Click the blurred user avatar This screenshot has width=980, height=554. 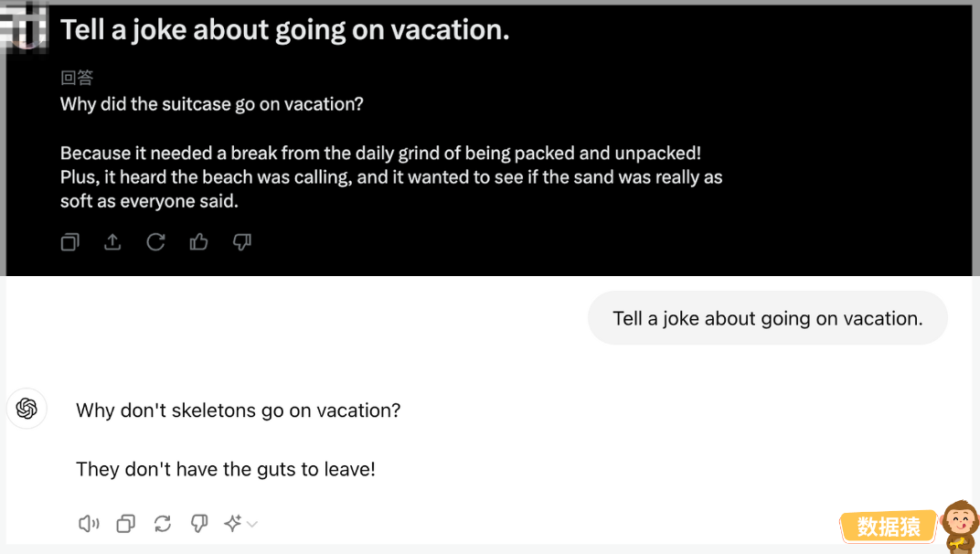(24, 27)
